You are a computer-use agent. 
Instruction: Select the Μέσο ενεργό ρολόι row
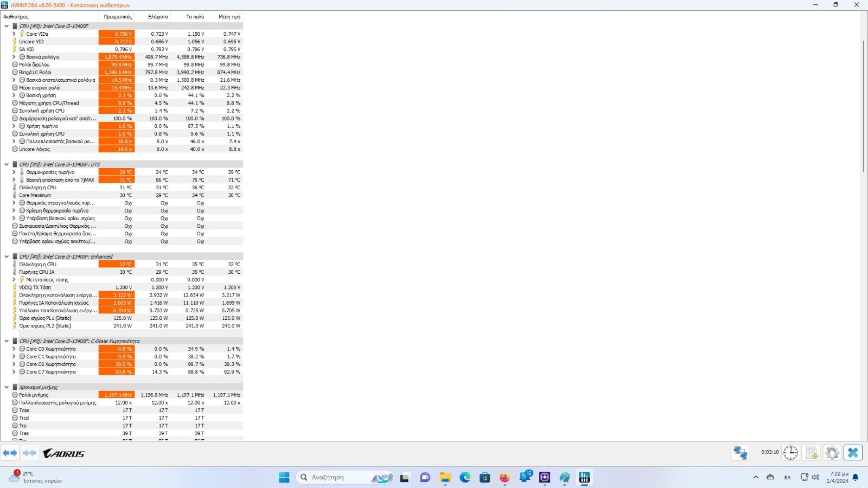pos(122,87)
